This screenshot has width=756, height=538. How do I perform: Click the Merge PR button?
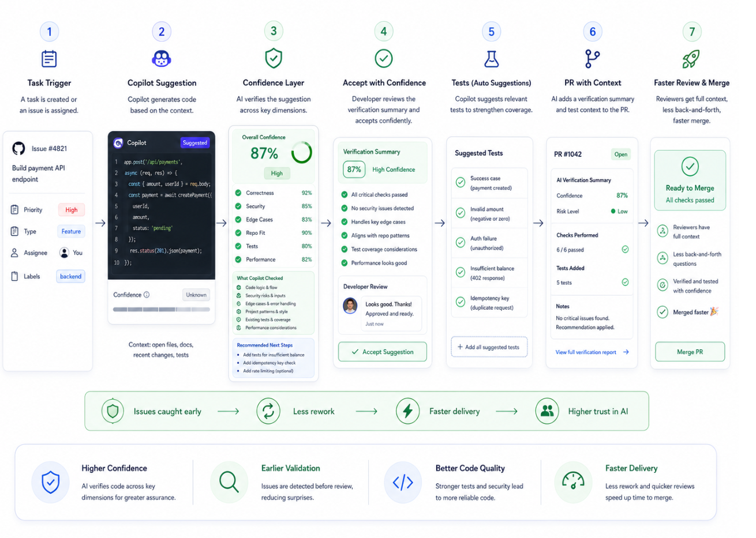pyautogui.click(x=690, y=352)
